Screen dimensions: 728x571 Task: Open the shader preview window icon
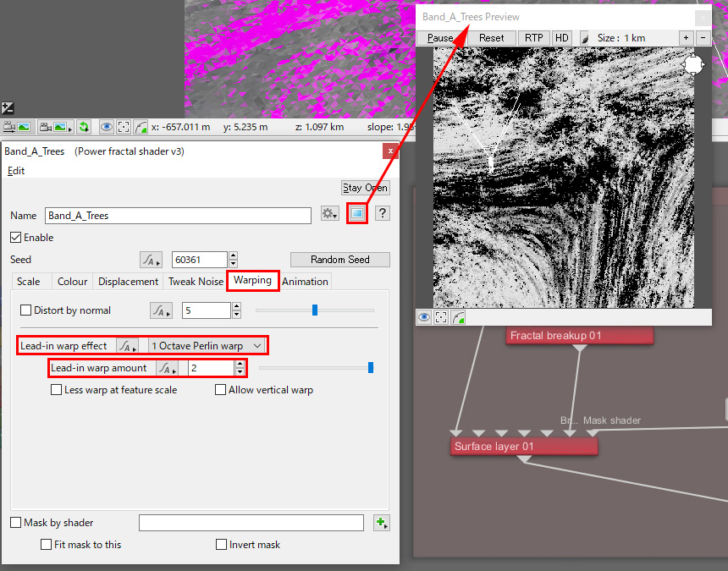[357, 215]
